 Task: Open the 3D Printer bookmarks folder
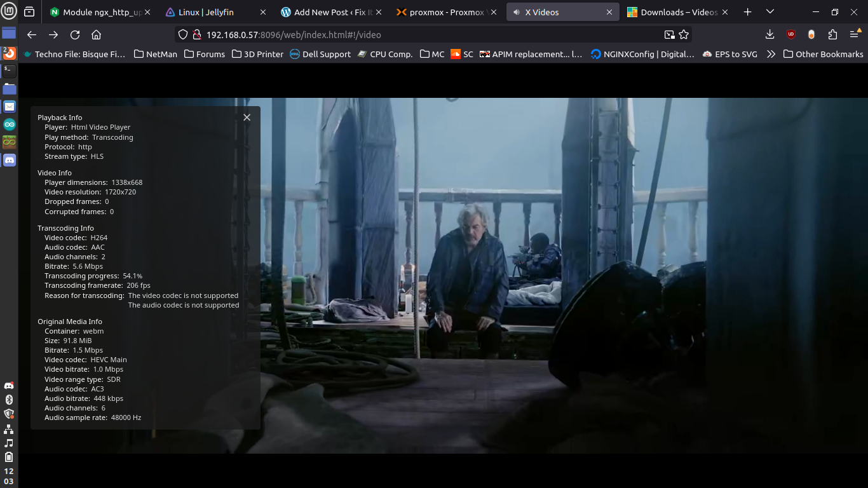[x=258, y=54]
